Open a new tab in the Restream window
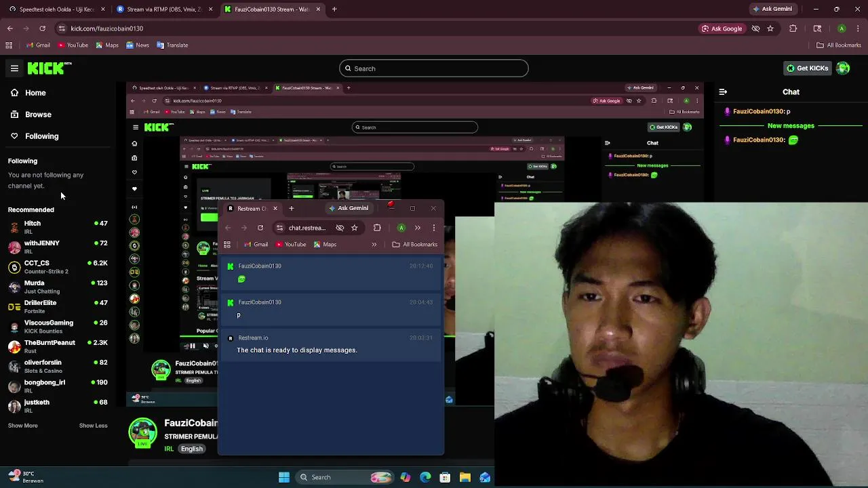The image size is (868, 488). click(x=292, y=209)
